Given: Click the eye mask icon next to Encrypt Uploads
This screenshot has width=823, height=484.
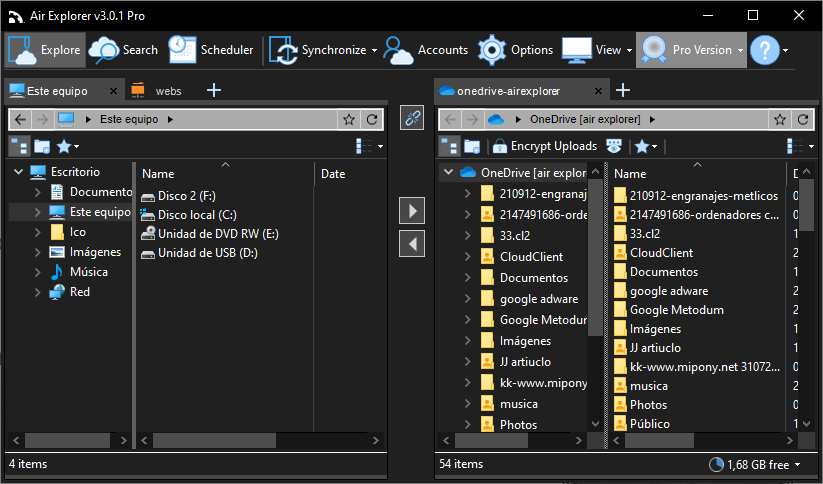Looking at the screenshot, I should pyautogui.click(x=614, y=146).
